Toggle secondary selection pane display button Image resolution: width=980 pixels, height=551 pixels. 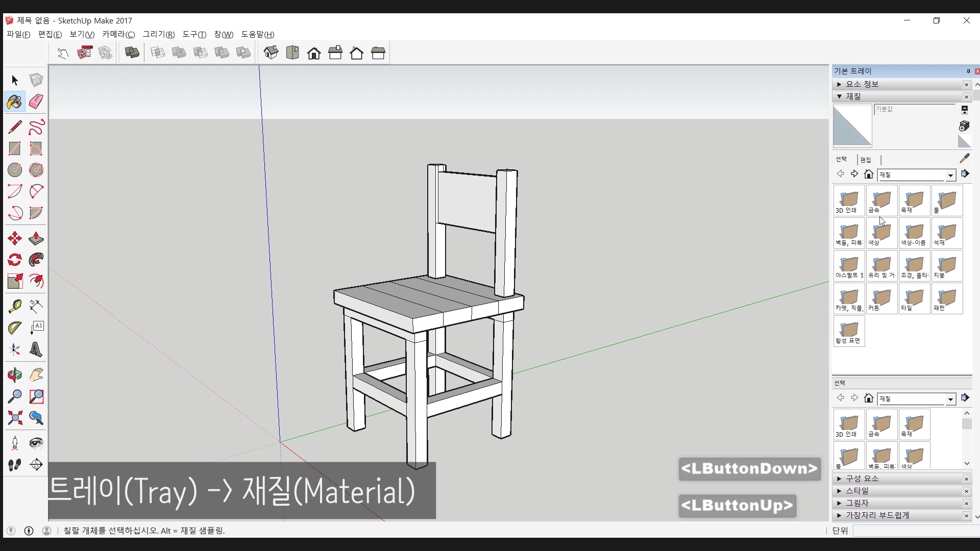pos(964,110)
